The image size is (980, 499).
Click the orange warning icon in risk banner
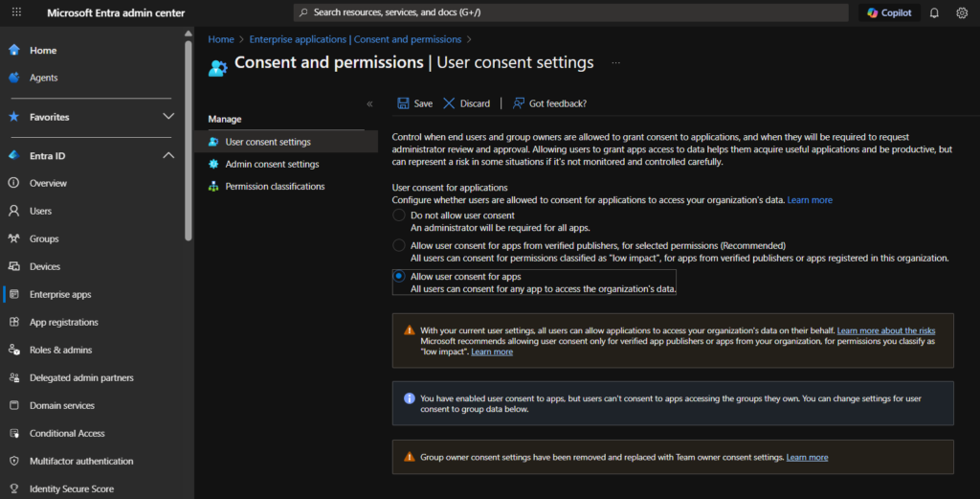point(410,330)
